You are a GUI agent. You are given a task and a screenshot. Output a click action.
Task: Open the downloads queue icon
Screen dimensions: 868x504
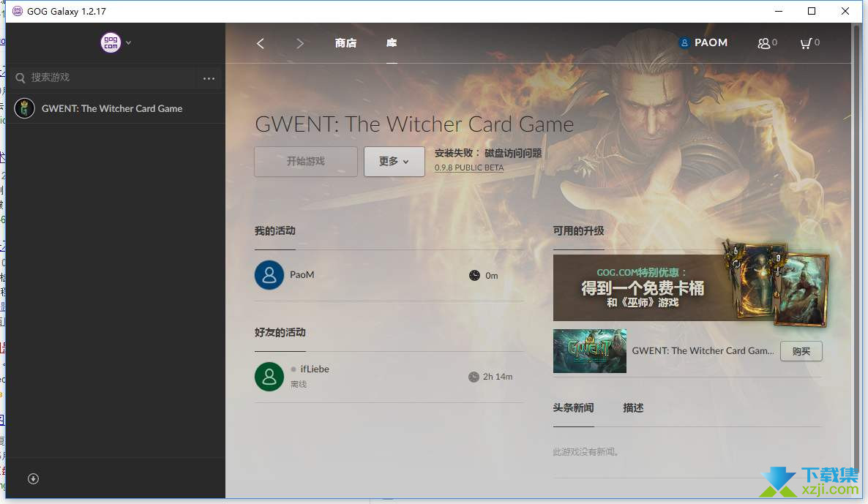pos(33,478)
